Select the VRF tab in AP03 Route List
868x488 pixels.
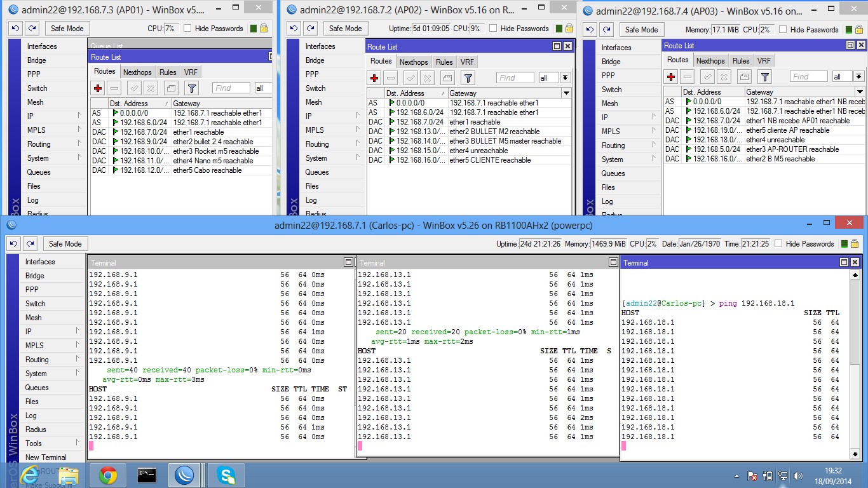(764, 60)
